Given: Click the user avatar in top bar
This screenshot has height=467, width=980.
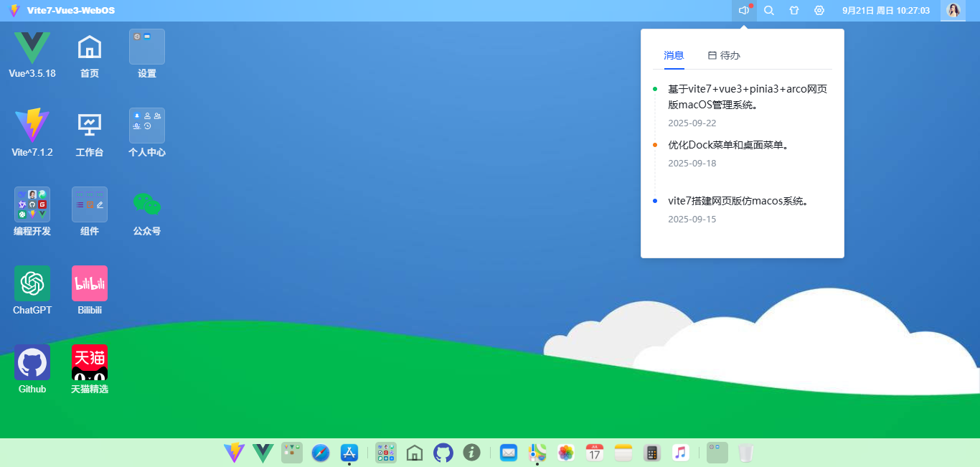Looking at the screenshot, I should [953, 11].
